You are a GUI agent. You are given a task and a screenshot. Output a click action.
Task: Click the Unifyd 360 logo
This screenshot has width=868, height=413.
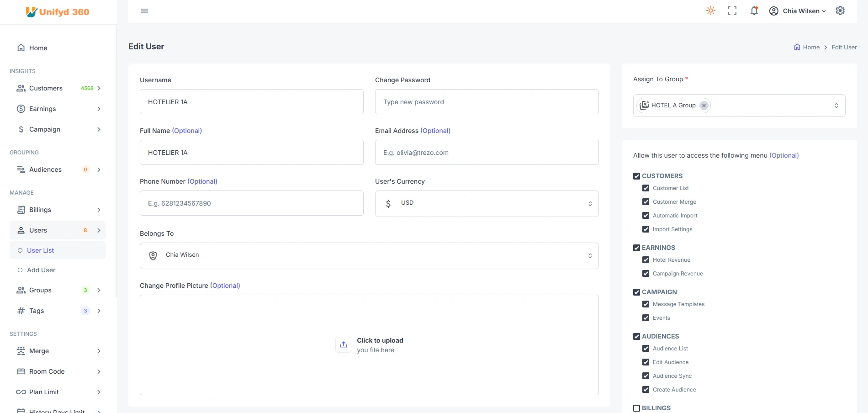58,12
